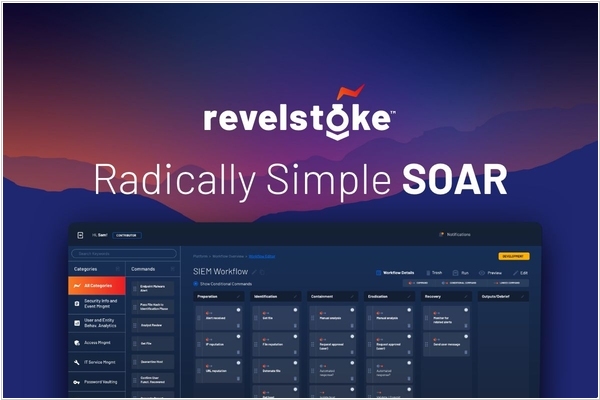Edit the Identification column with its pencil icon

click(295, 297)
